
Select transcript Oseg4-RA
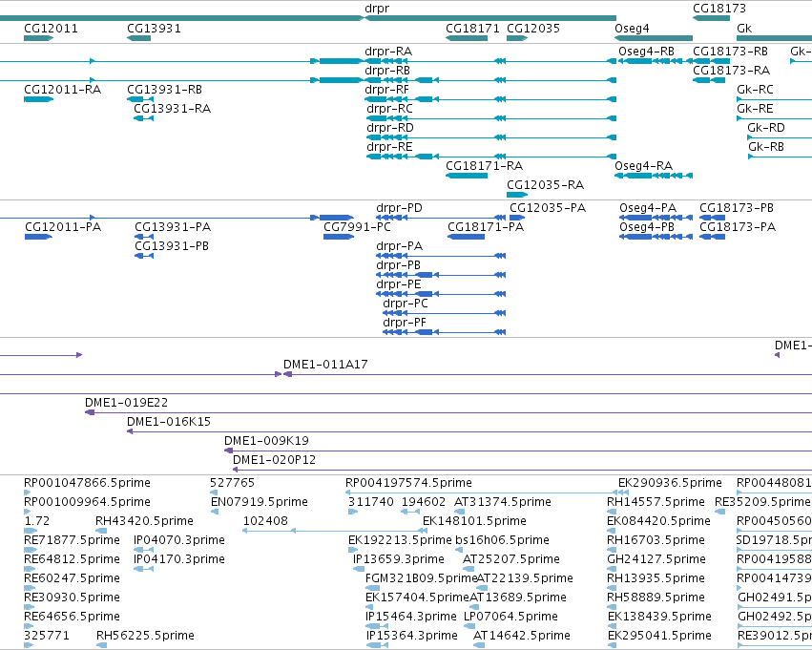643,166
